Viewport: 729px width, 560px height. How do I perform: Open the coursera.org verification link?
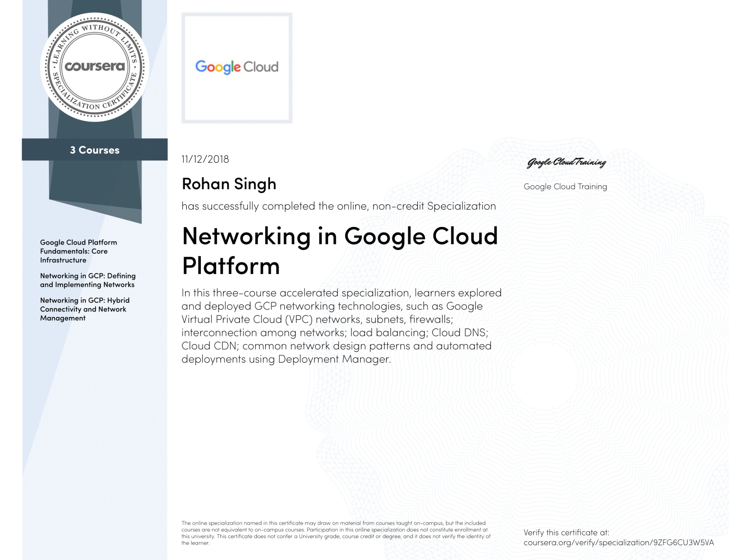point(619,542)
